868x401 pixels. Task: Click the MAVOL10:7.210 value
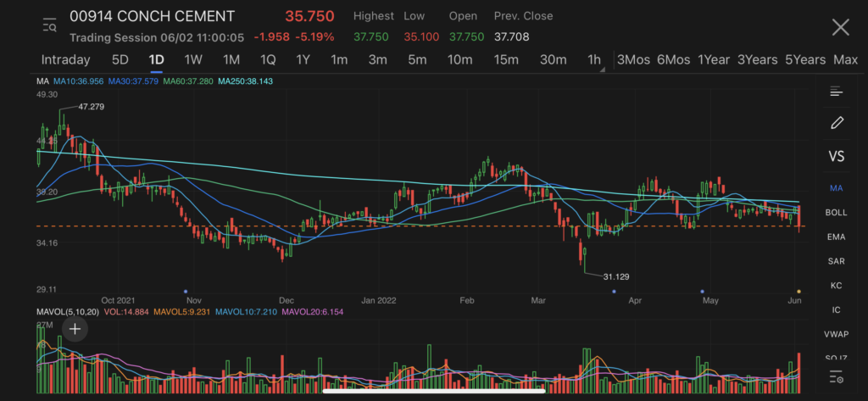246,312
